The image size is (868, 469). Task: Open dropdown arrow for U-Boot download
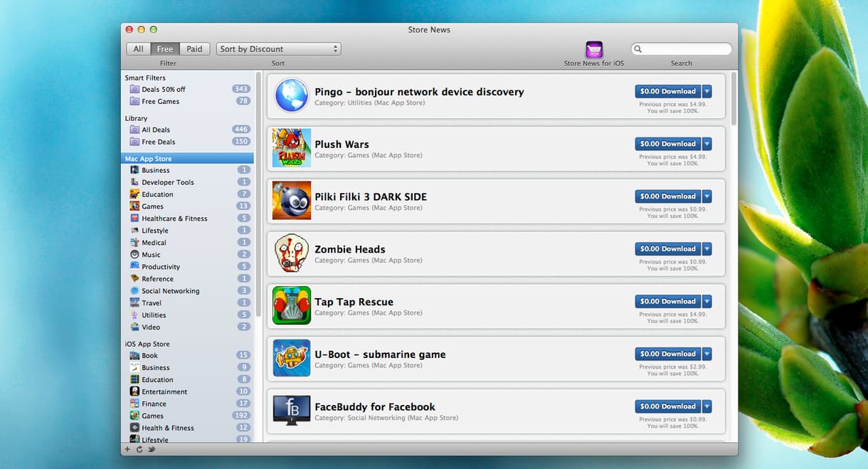[x=706, y=354]
